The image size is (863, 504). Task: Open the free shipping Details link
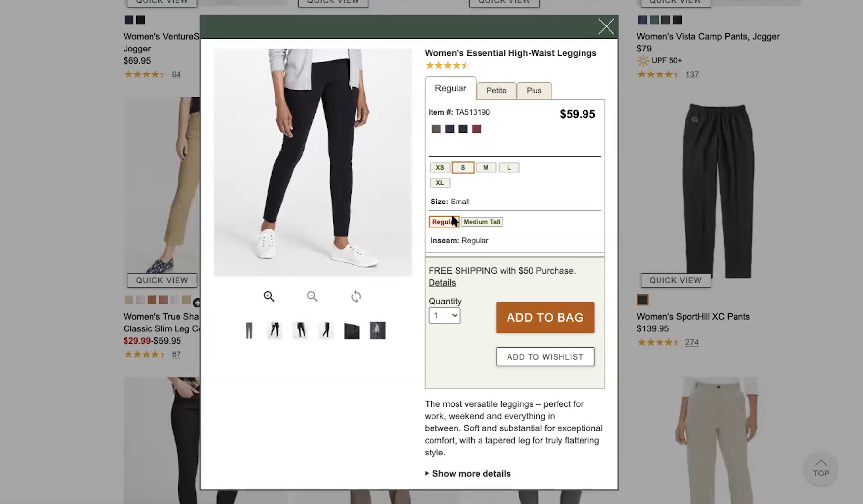tap(442, 283)
